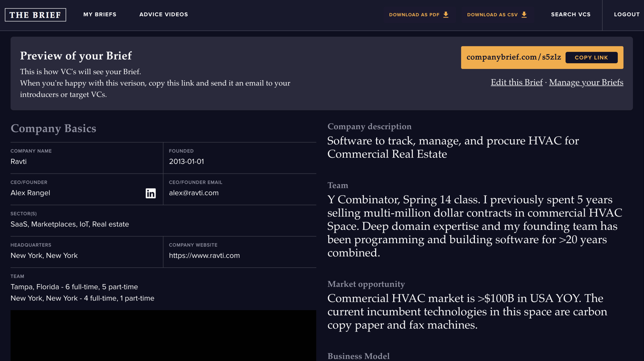
Task: Select the New York team row with 4 full-time
Action: [82, 298]
